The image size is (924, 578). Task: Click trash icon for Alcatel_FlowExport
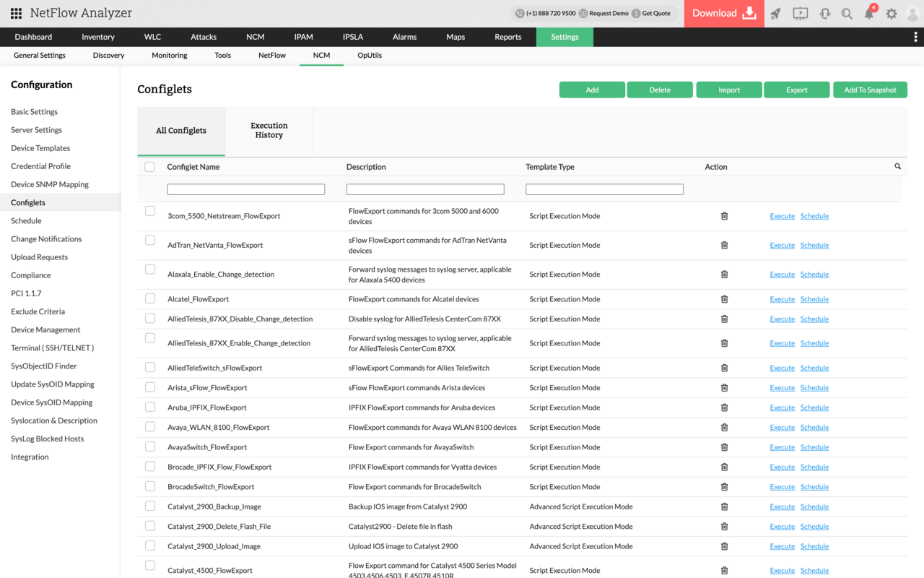(724, 299)
